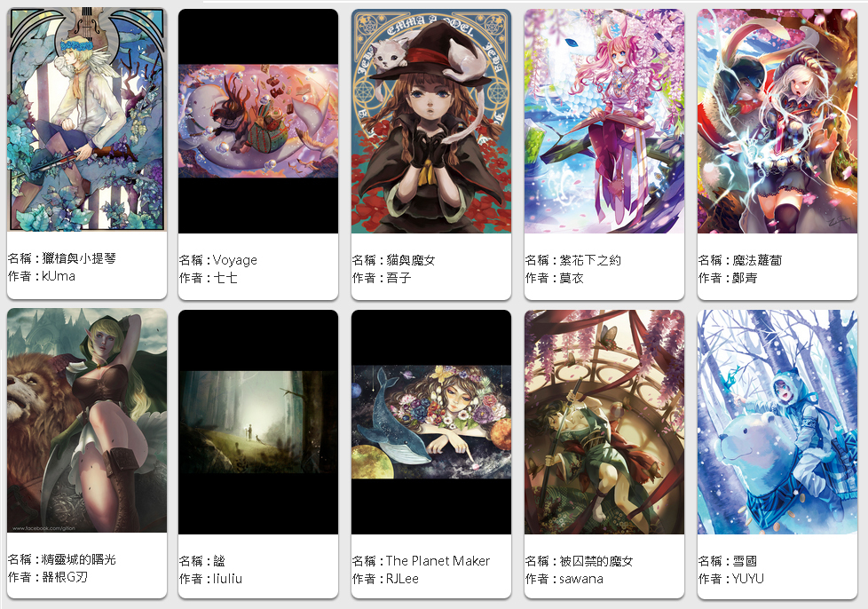The width and height of the screenshot is (868, 609).
Task: Select the 魔法蘿蔔 artwork thumbnail
Action: pyautogui.click(x=777, y=122)
